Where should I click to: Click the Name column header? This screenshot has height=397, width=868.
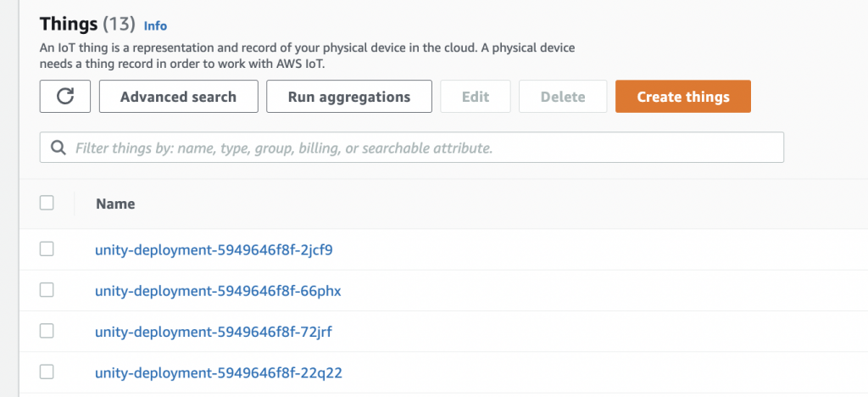click(x=115, y=204)
